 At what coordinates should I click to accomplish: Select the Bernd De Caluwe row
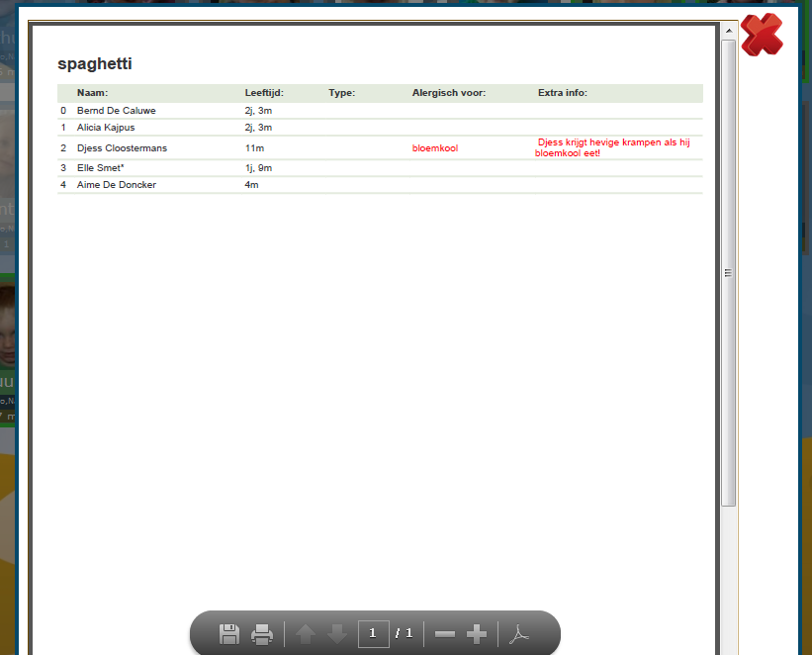coord(116,111)
